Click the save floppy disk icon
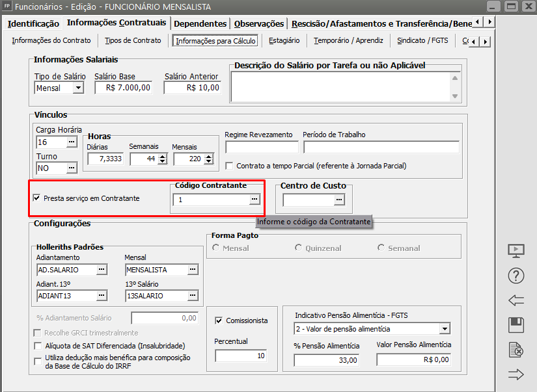This screenshot has height=392, width=537. (516, 326)
